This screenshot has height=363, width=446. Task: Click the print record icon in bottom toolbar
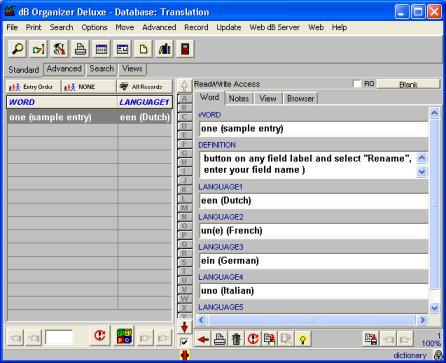click(220, 339)
